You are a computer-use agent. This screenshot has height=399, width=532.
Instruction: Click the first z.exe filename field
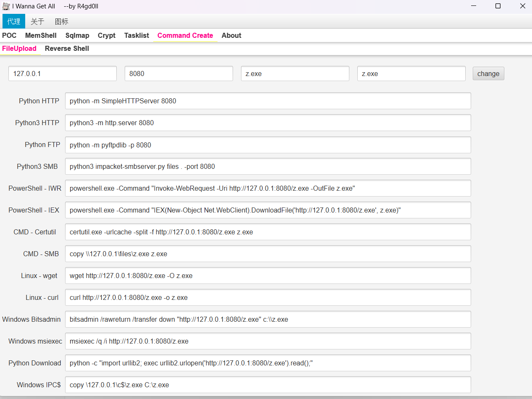295,73
